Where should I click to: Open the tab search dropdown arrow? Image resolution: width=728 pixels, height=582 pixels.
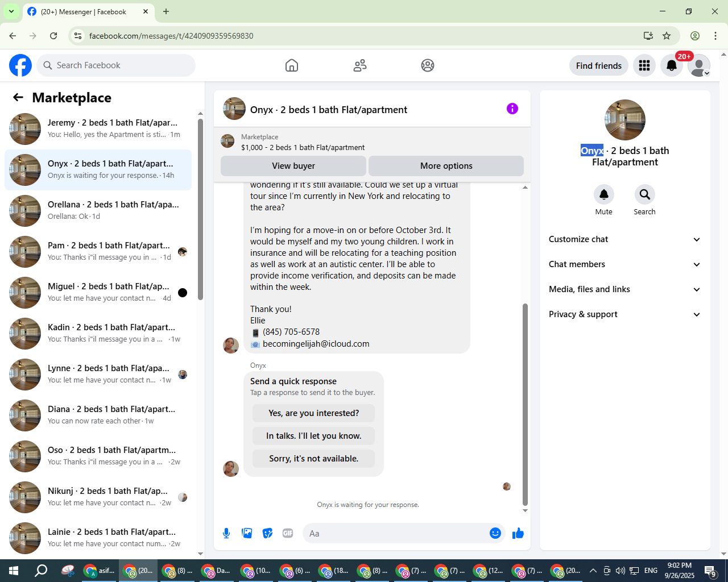[11, 11]
